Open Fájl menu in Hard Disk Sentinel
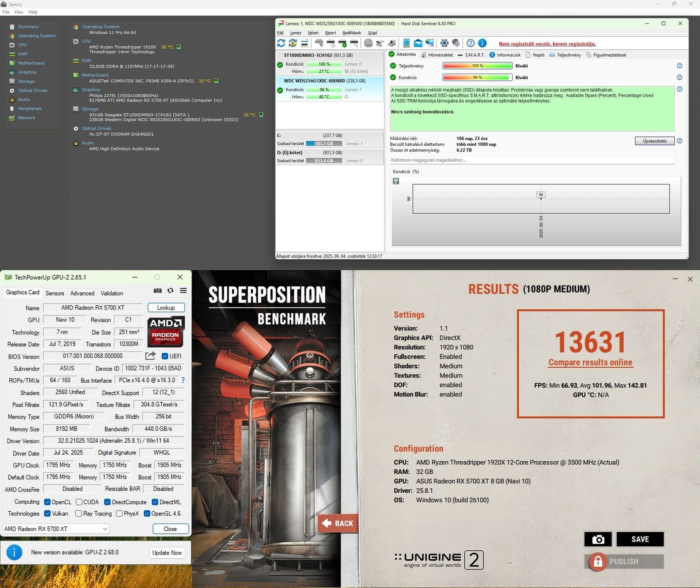Screen dimensions: 700x588 [x=280, y=33]
